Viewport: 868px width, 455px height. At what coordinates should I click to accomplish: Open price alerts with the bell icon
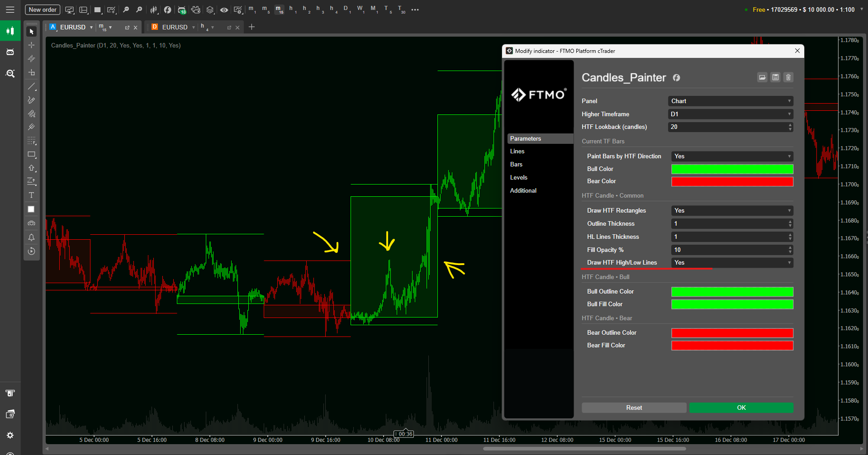[31, 237]
